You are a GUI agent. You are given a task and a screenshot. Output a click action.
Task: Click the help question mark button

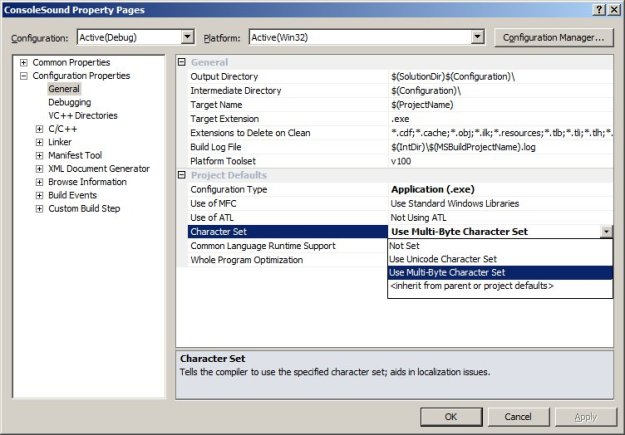[x=597, y=9]
